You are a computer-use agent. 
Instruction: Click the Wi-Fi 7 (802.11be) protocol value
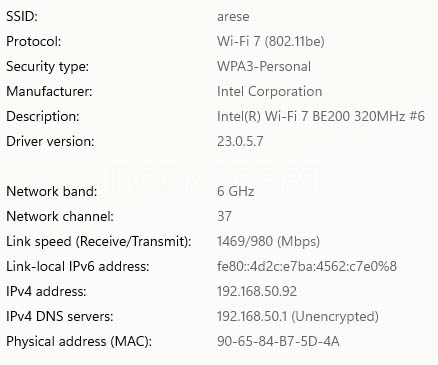click(271, 41)
